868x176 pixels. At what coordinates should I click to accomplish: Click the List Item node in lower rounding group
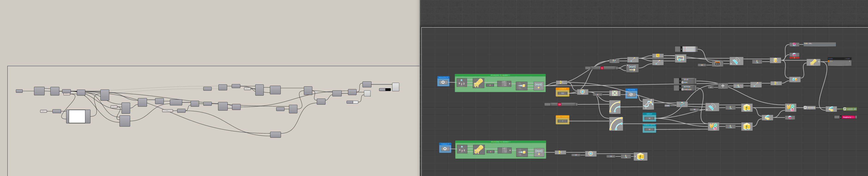522,152
